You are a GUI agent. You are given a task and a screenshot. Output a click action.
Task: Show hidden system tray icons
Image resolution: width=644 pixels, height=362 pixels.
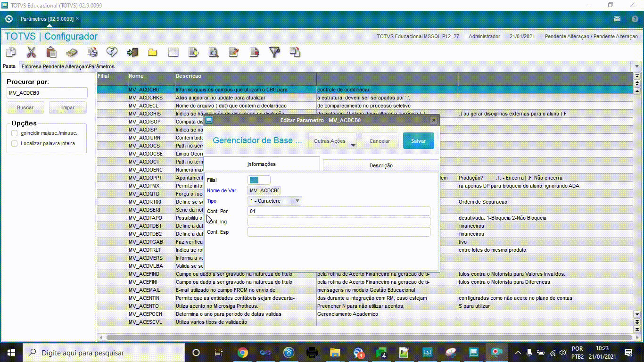pos(518,353)
